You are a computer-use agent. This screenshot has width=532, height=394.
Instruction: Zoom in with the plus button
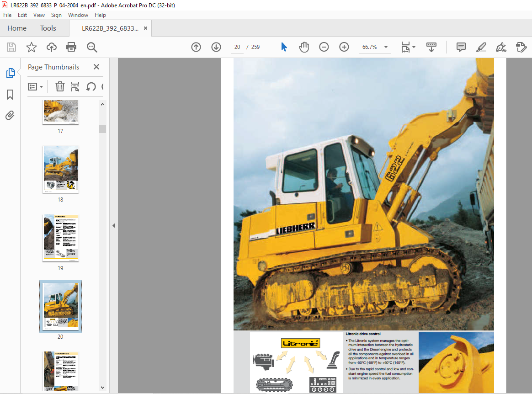(344, 47)
